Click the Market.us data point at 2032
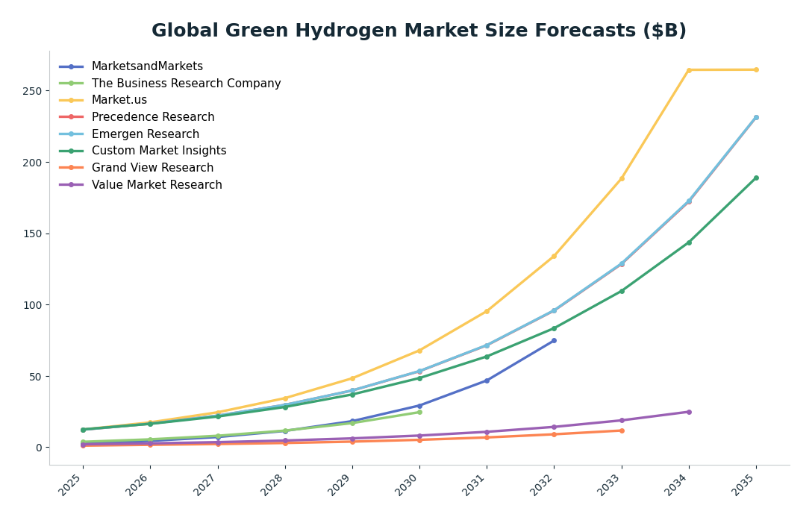 tap(554, 257)
